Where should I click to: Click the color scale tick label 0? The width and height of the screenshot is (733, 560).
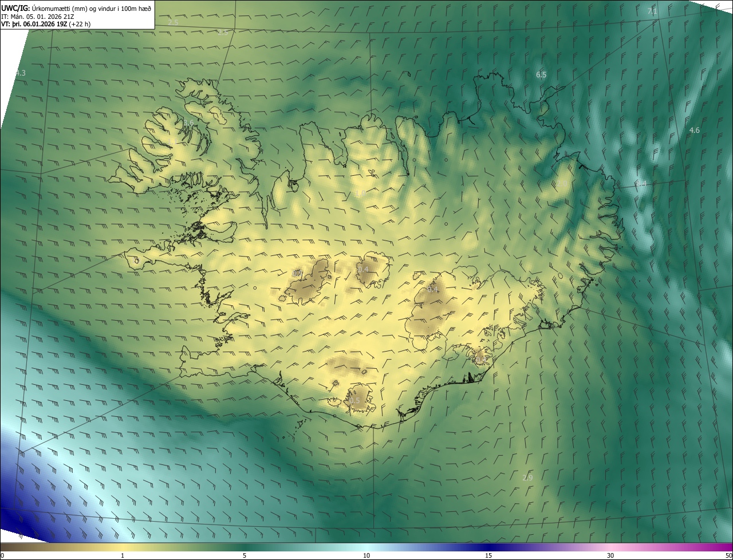[x=2, y=555]
